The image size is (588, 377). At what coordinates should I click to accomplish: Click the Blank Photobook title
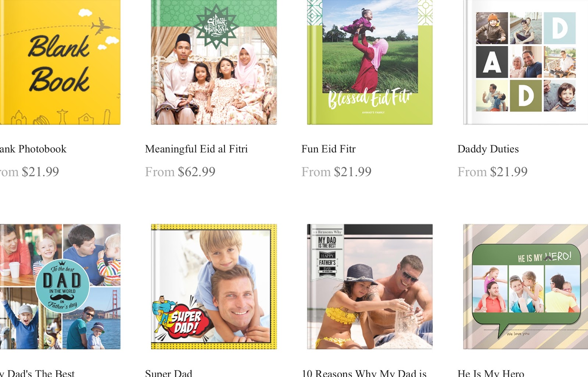[x=33, y=149]
